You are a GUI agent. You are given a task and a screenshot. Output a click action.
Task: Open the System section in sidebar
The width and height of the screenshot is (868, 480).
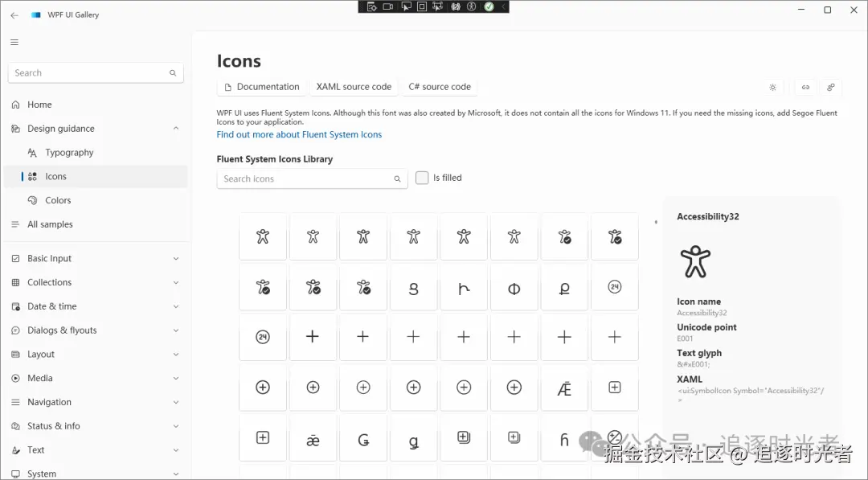pos(95,474)
